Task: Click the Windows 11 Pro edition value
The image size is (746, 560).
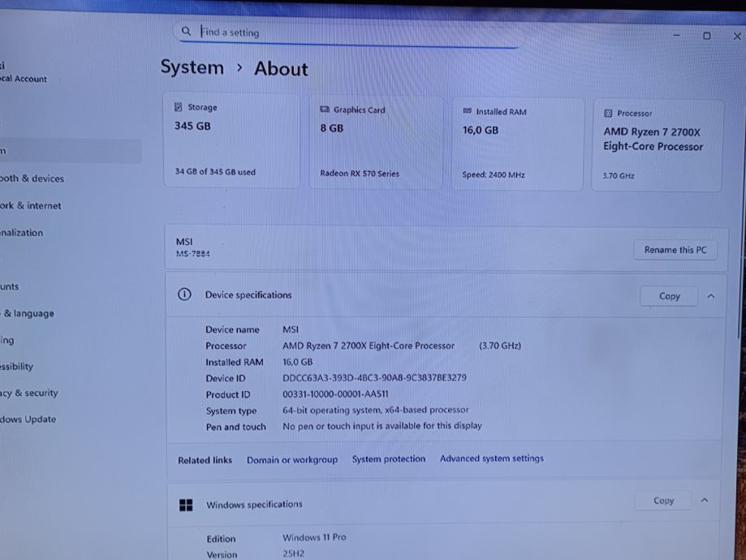Action: pos(314,537)
